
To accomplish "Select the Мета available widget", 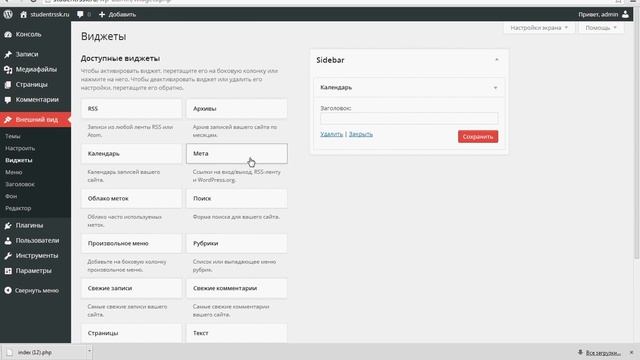I will (237, 154).
